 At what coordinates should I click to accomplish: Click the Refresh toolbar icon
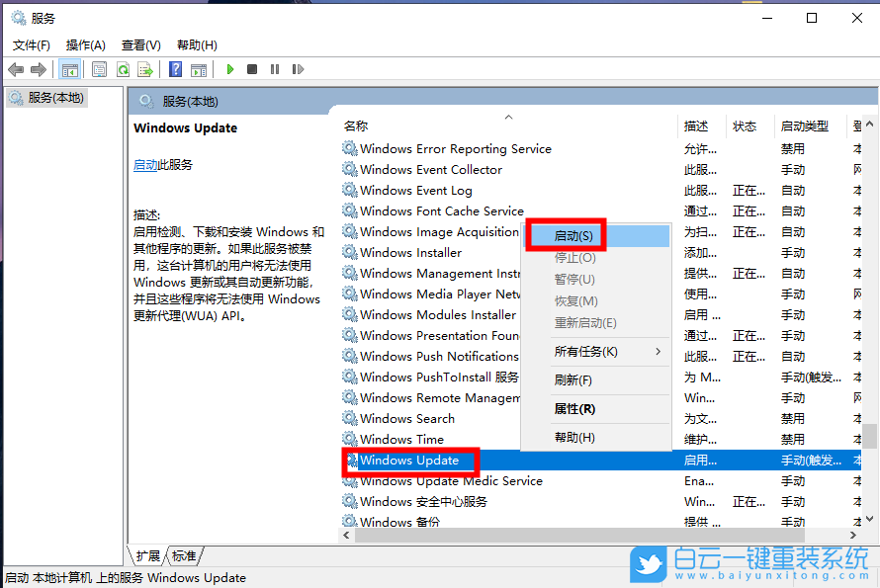[123, 69]
